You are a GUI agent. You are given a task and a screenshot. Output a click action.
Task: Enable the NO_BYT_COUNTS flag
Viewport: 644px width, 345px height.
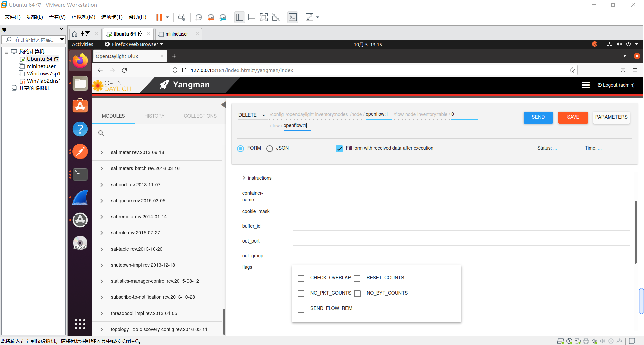(x=357, y=293)
